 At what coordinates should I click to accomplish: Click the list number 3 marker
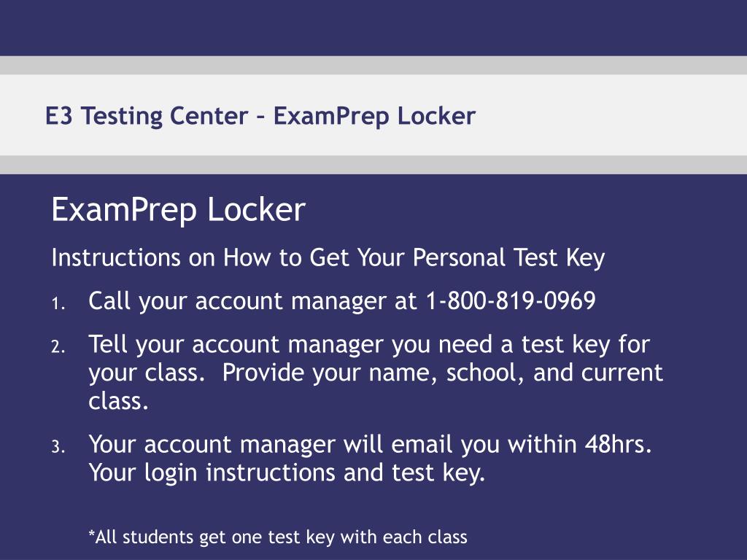(58, 447)
